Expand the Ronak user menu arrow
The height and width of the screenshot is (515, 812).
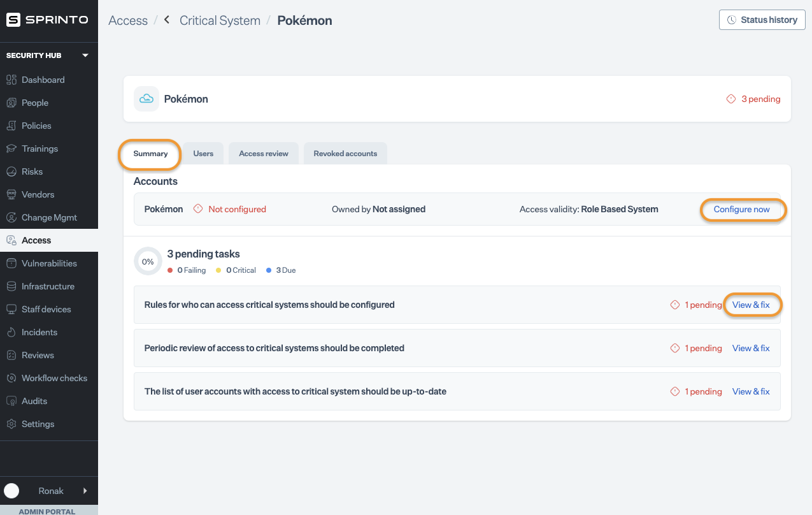click(85, 491)
